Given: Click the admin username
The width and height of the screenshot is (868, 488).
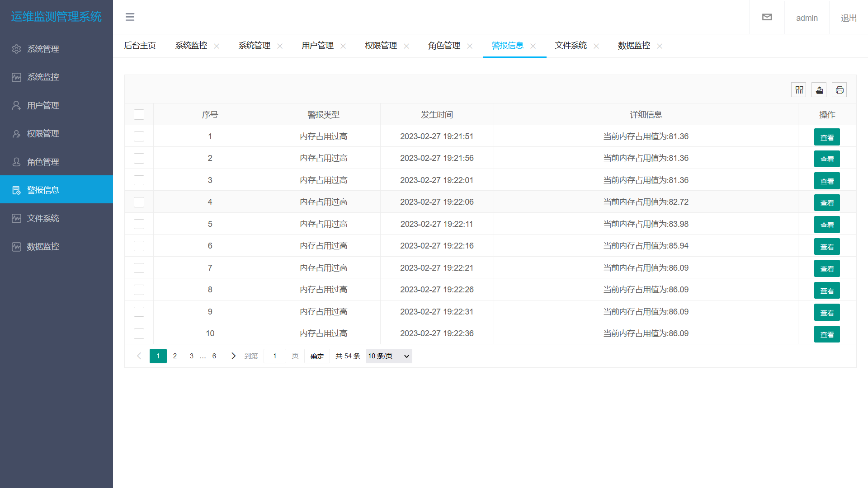Looking at the screenshot, I should click(807, 18).
